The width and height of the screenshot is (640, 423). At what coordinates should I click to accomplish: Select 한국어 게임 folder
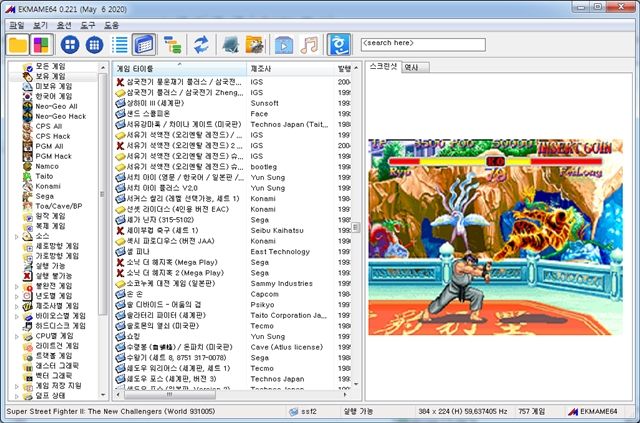pyautogui.click(x=53, y=96)
